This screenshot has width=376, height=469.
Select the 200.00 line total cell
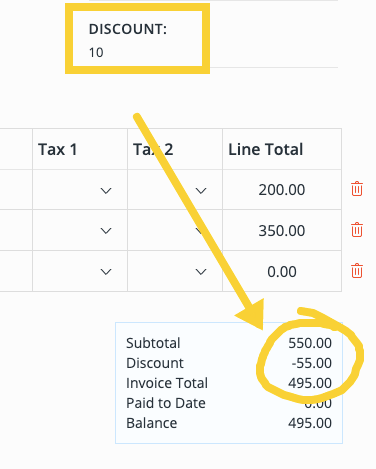pyautogui.click(x=282, y=190)
